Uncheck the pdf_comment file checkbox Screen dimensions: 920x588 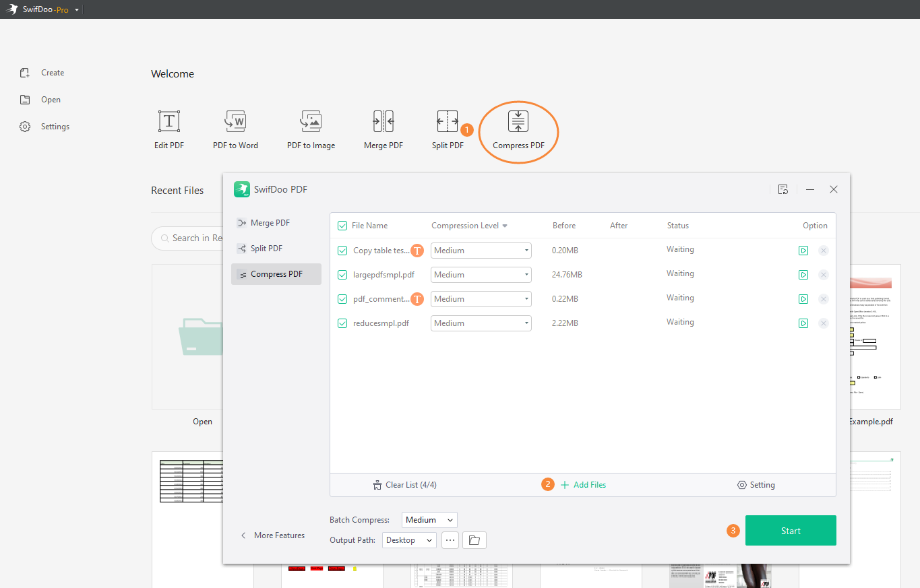(x=342, y=299)
